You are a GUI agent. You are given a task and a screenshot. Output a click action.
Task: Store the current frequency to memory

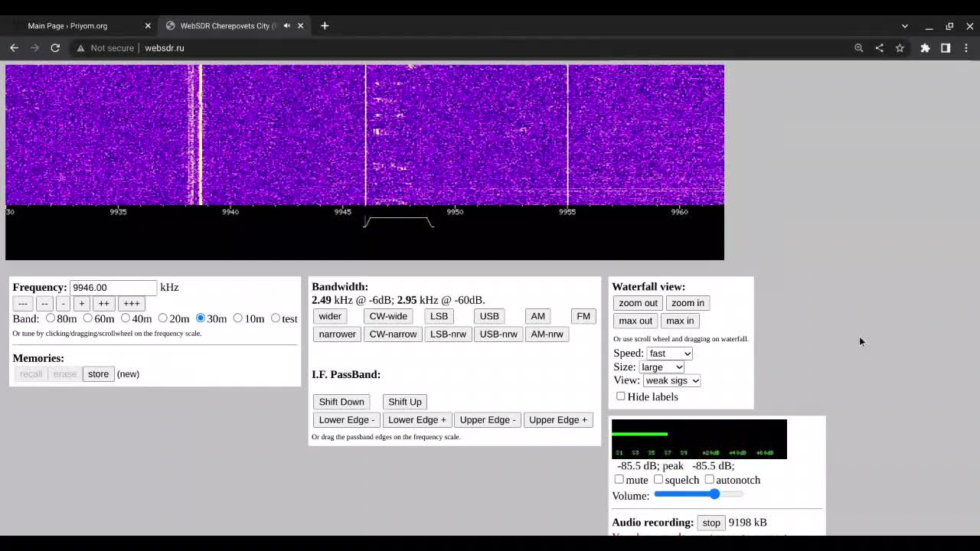pos(98,374)
